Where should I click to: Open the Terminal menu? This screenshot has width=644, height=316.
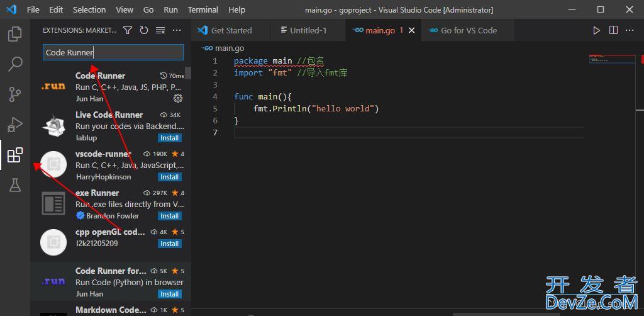pyautogui.click(x=203, y=9)
